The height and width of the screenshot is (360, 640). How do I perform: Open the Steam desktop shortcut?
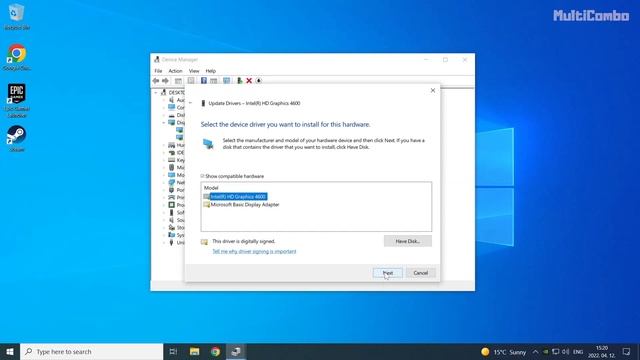[x=17, y=139]
